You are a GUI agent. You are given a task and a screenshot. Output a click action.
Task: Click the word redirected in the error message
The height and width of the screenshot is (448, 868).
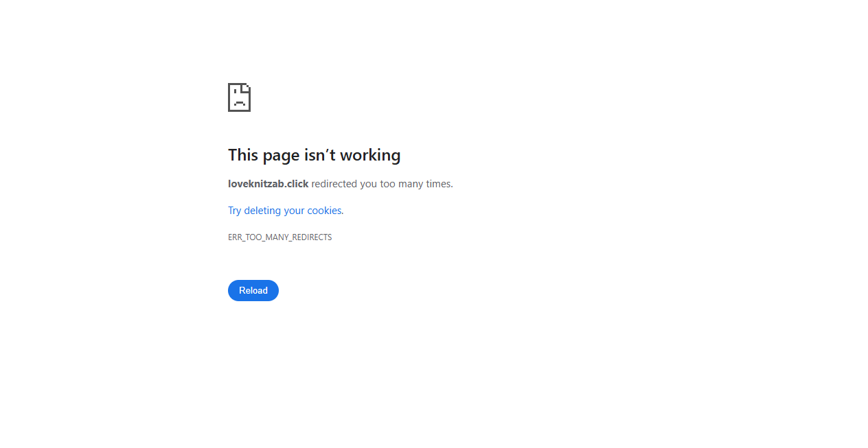(334, 184)
